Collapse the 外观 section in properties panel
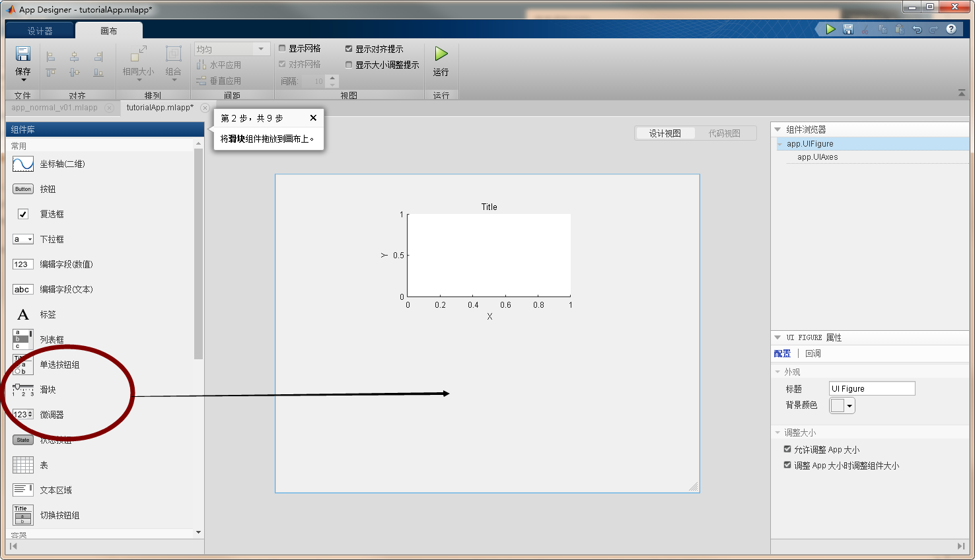This screenshot has width=975, height=560. [x=777, y=370]
